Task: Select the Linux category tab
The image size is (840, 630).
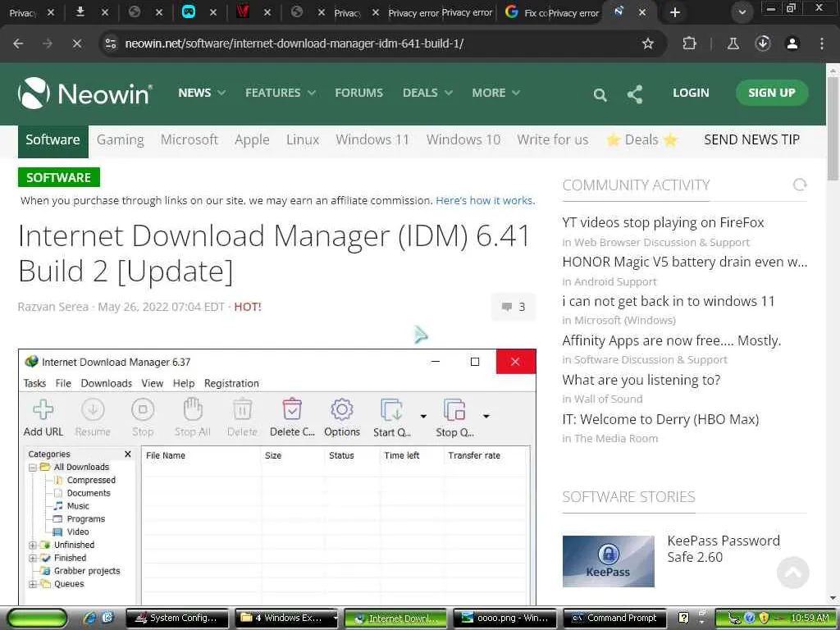Action: 303,139
